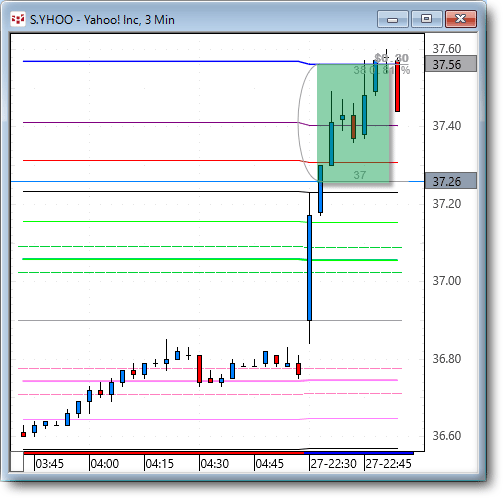The height and width of the screenshot is (499, 504).
Task: Click the 03:45 time axis label
Action: tap(49, 464)
